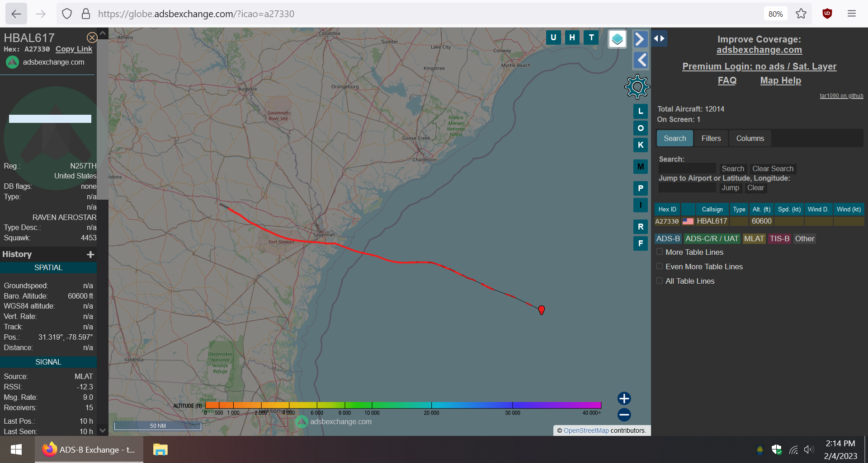Click the Clear Search button
The width and height of the screenshot is (868, 463).
pos(773,168)
